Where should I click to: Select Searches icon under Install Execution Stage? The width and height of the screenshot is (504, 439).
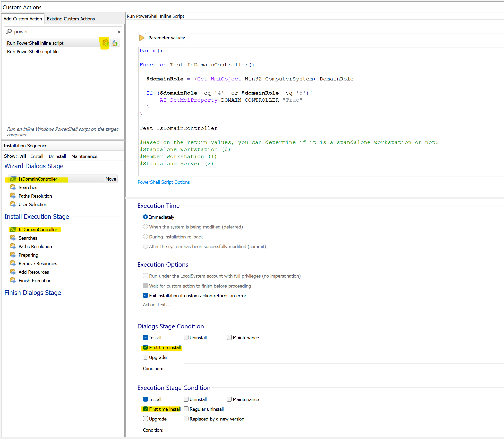click(x=13, y=238)
